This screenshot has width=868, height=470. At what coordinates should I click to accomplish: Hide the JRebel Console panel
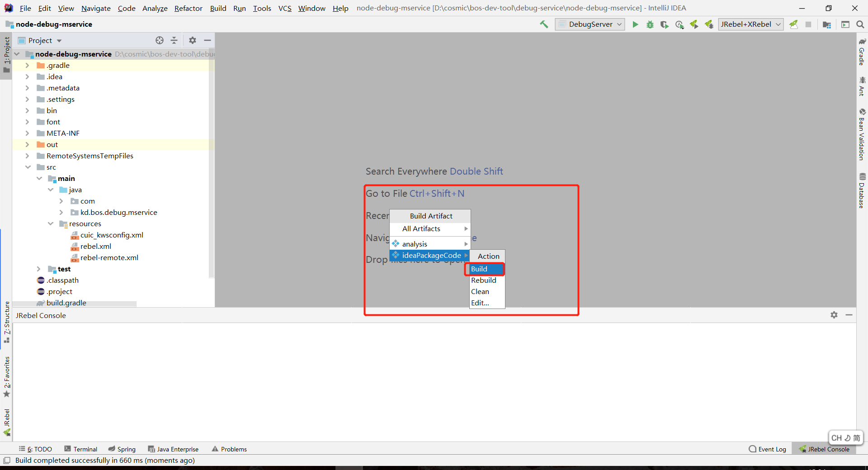pyautogui.click(x=849, y=315)
